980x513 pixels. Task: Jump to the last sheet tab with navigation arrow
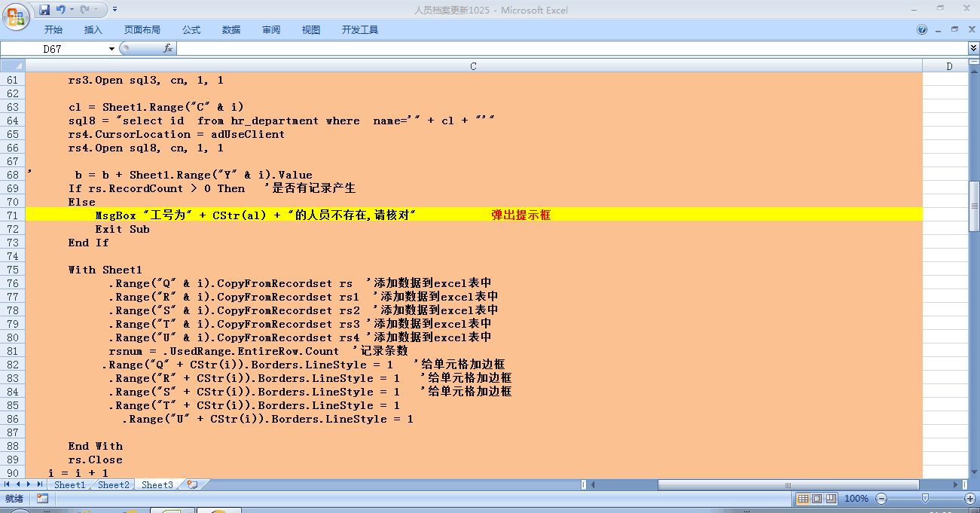click(41, 484)
